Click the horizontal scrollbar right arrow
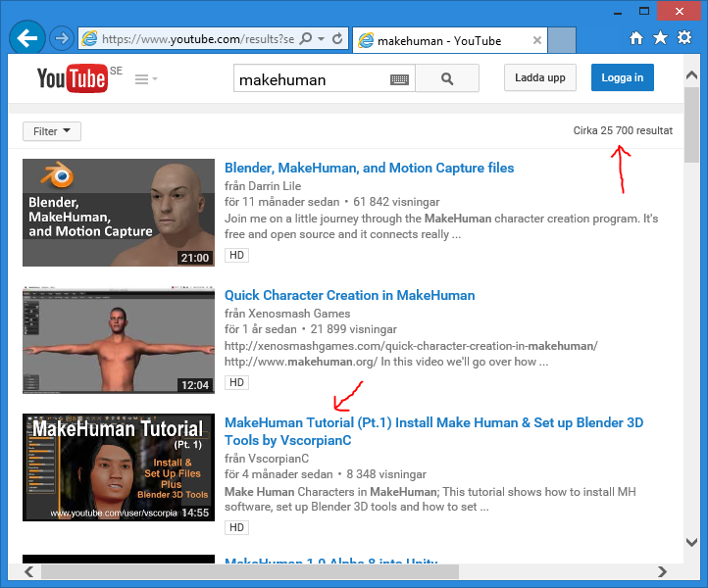 (662, 571)
